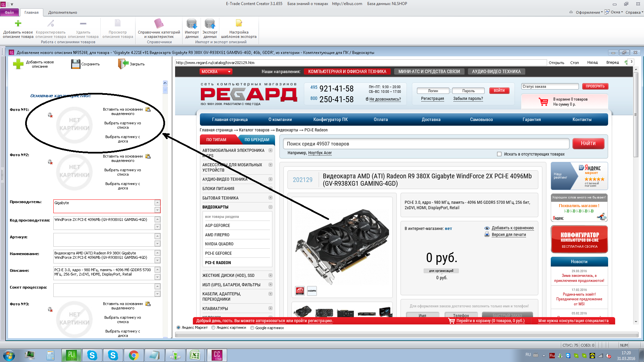Click 'Выбрать картинку с диска' for Фото №2
Viewport: 644px width, 362px height.
tap(123, 186)
